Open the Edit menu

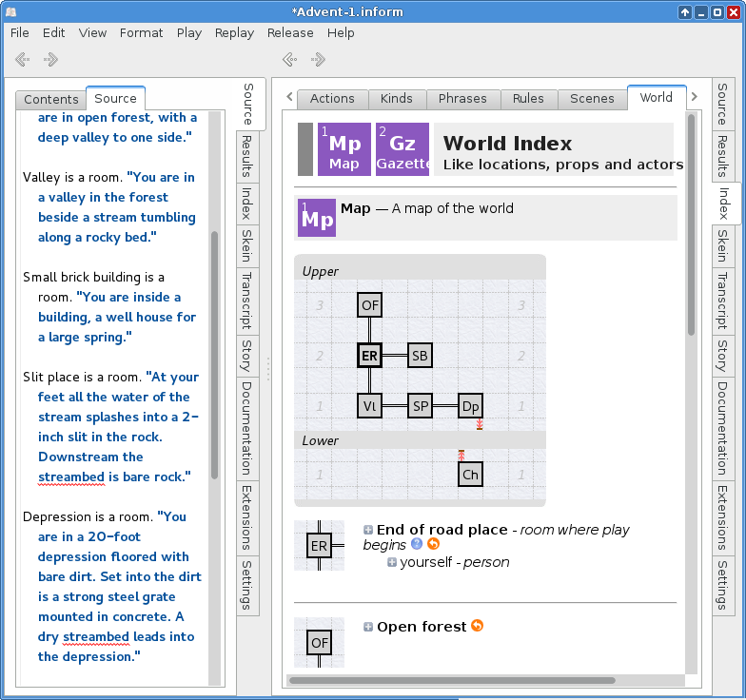point(53,32)
